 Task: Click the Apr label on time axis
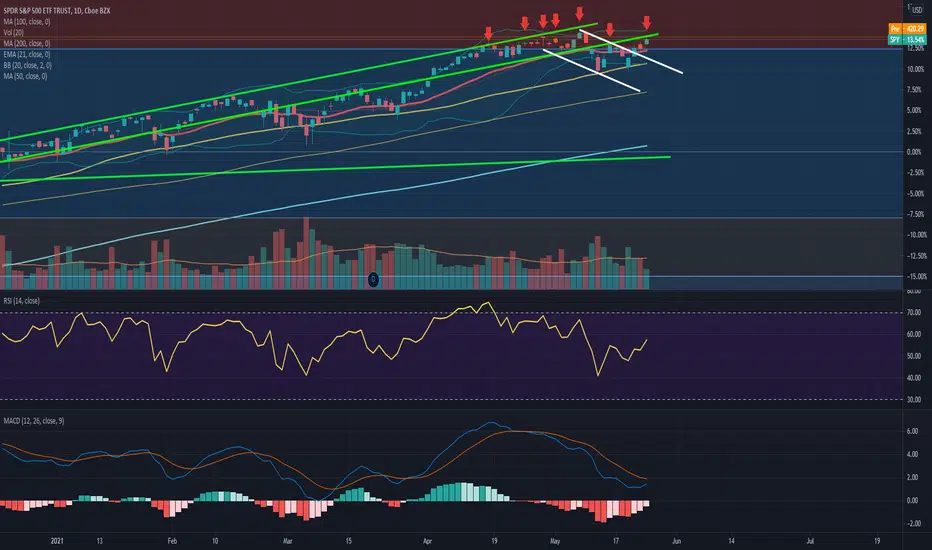pos(427,541)
